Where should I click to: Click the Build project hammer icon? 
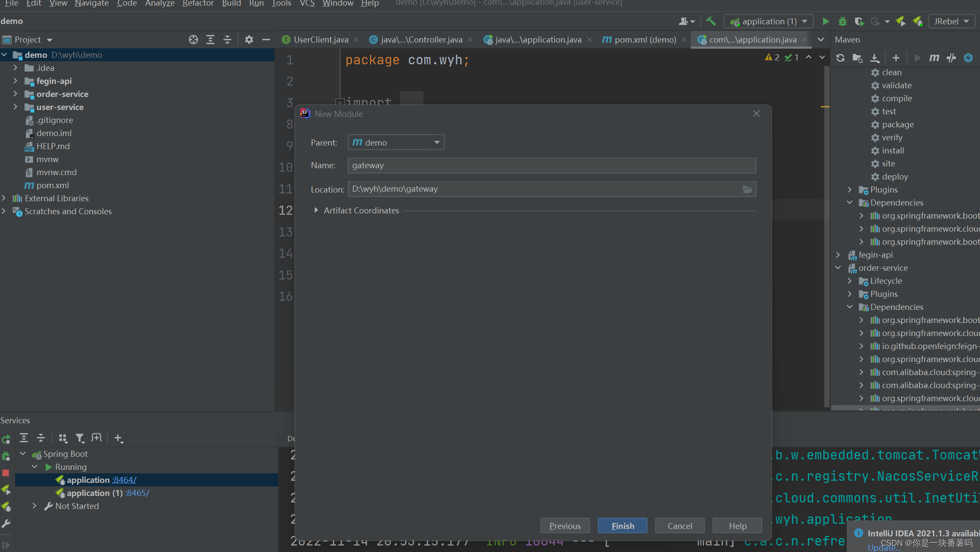[x=711, y=21]
